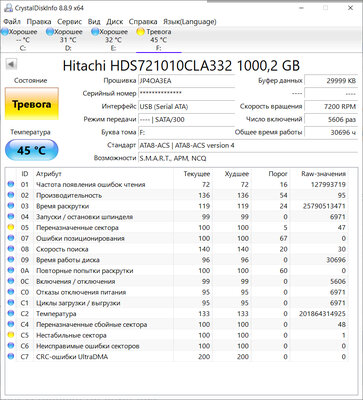Click the yellow warning orb for drive F:
The image size is (363, 400).
pyautogui.click(x=141, y=32)
